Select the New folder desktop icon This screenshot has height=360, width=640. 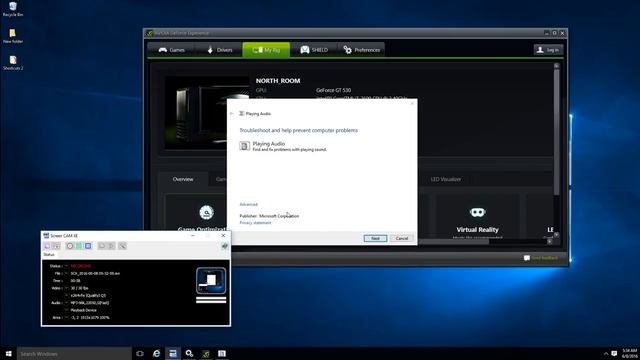click(x=13, y=36)
